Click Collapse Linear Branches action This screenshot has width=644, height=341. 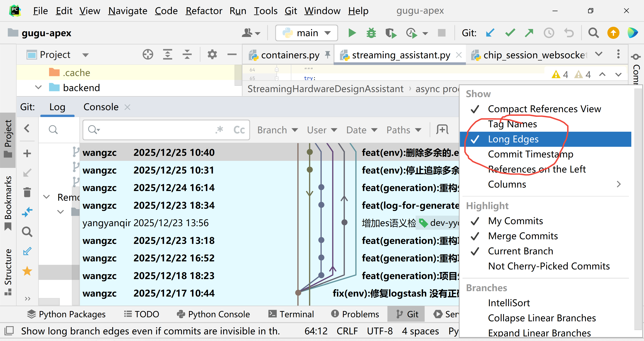coord(542,318)
